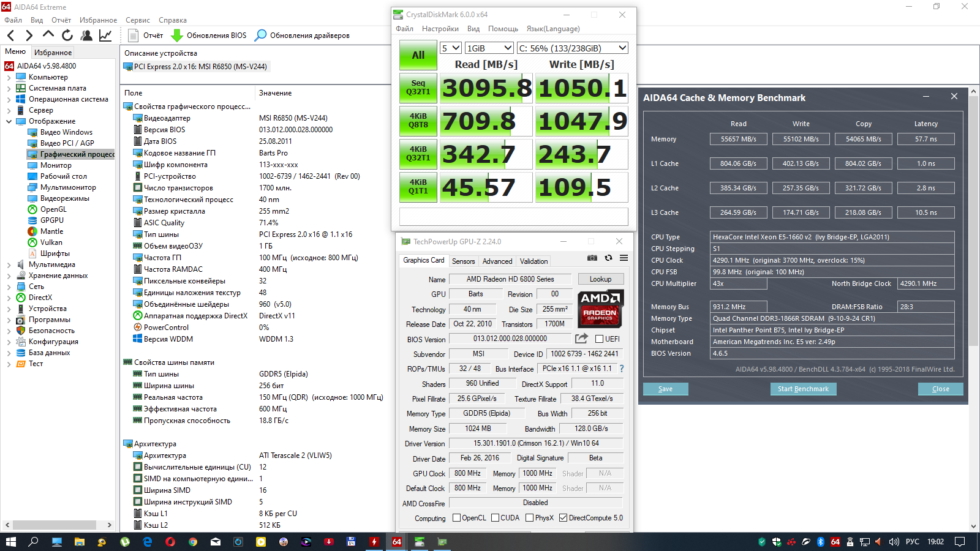The image size is (980, 551).
Task: Switch to the Advanced tab in GPU-Z
Action: click(x=497, y=261)
